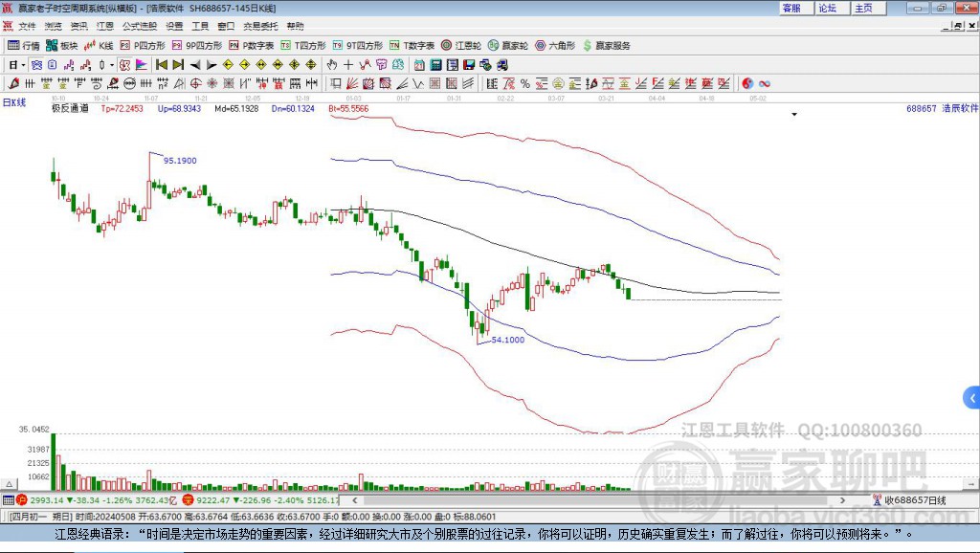Open the 赢家轮 wheel tool
980x553 pixels.
[x=508, y=46]
